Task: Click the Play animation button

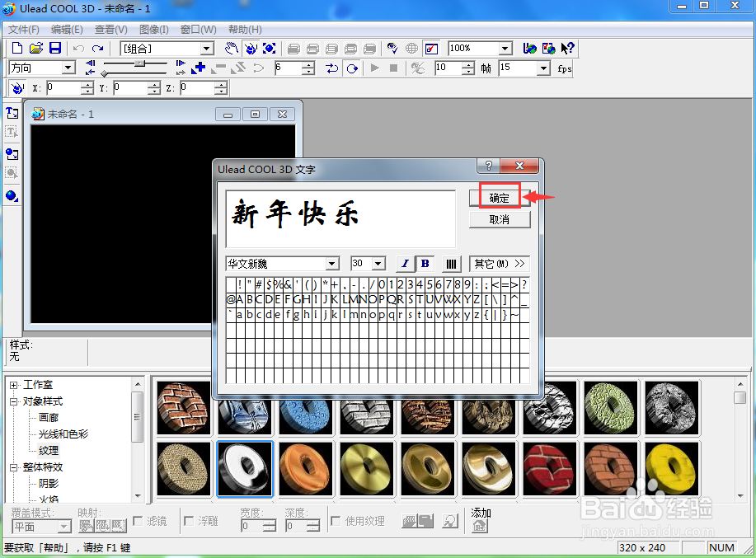Action: point(374,68)
